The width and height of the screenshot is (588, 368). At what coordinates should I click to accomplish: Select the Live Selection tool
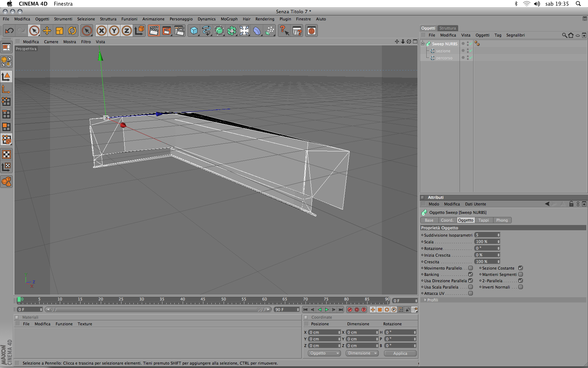34,31
